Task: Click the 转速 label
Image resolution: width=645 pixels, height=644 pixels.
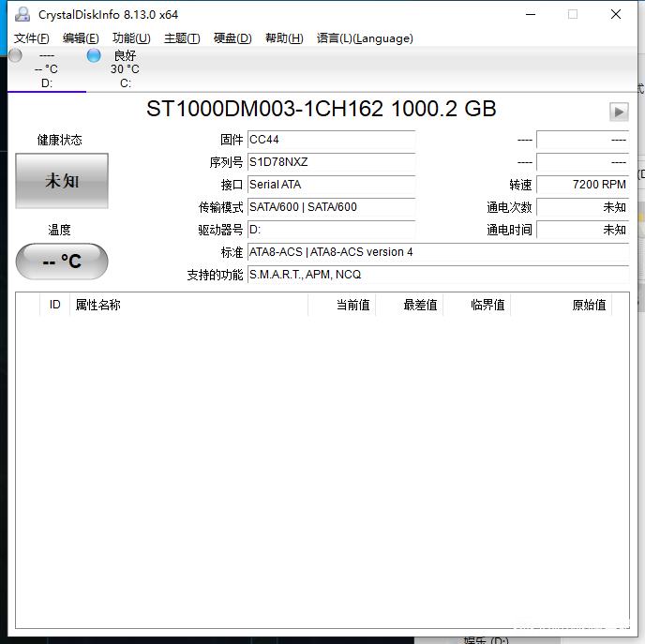Action: point(520,185)
